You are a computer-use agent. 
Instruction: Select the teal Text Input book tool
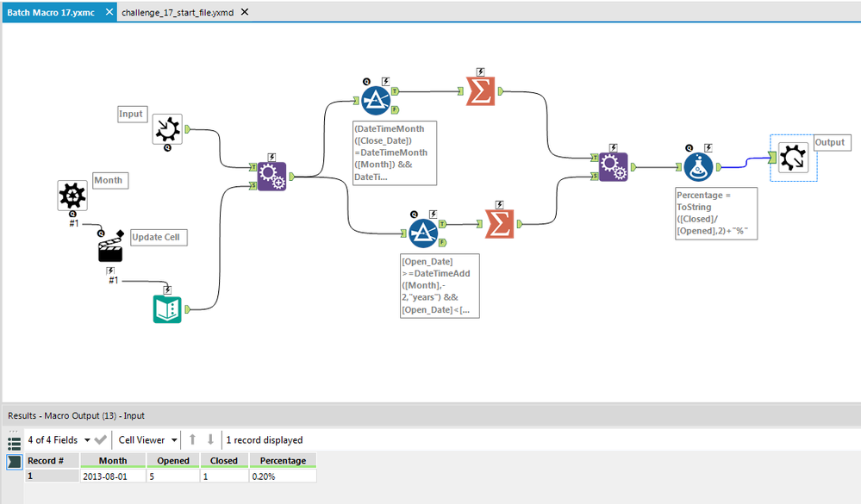coord(167,309)
